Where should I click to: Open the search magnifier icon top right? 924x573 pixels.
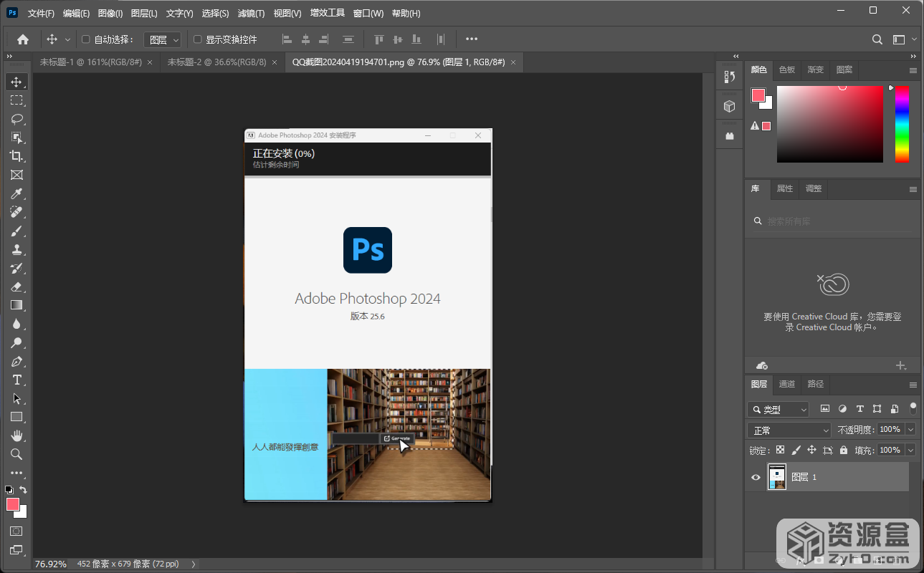point(877,39)
